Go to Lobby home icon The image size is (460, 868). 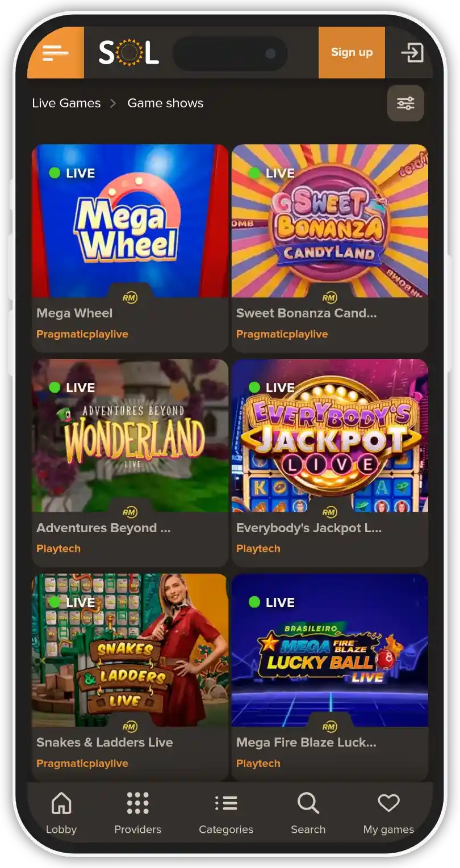pyautogui.click(x=61, y=803)
